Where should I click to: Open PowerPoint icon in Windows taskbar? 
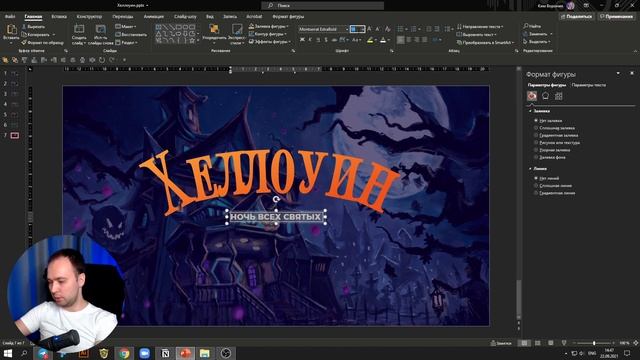[x=185, y=353]
